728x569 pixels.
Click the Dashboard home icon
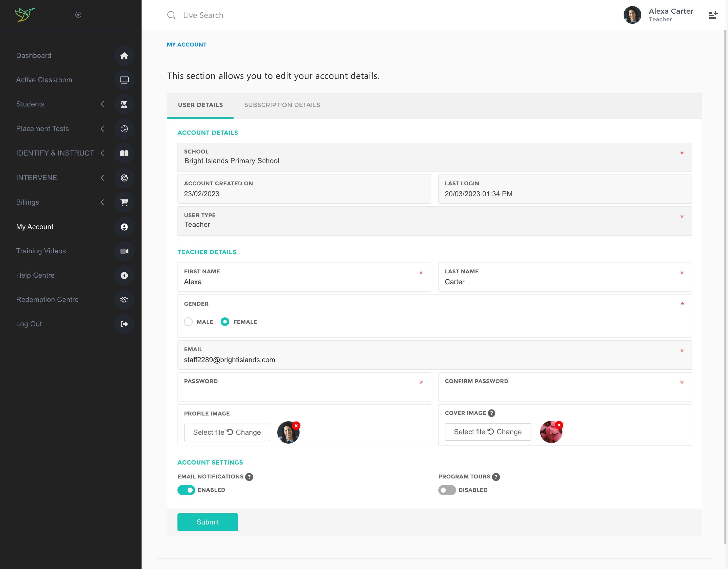124,56
